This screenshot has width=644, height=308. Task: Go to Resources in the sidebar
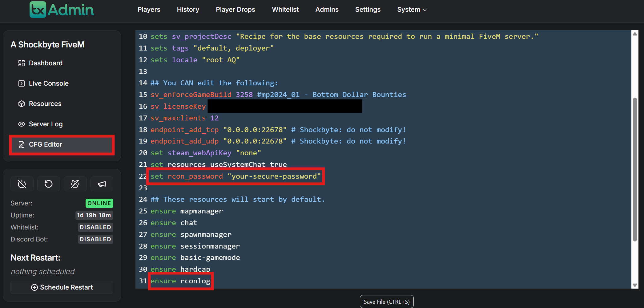click(x=45, y=104)
